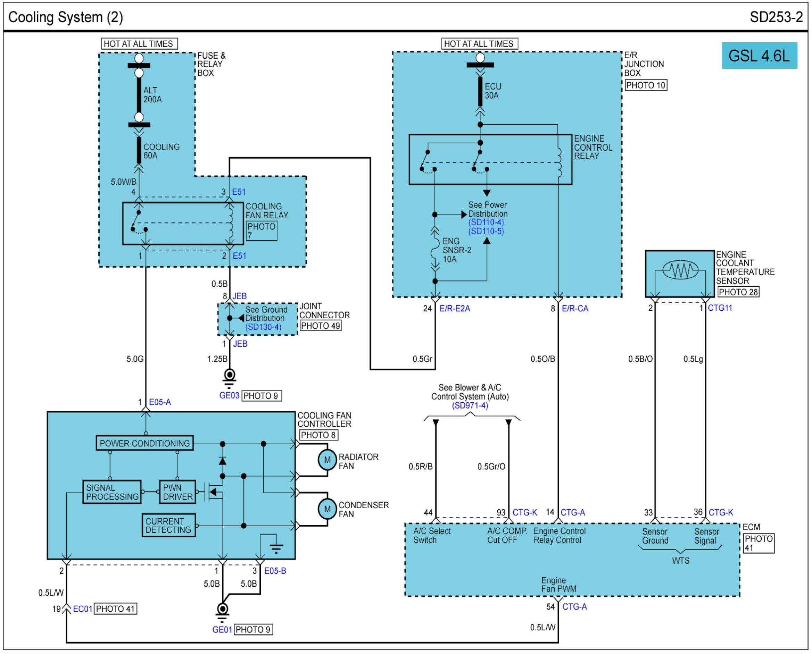Click the PHOTO 8 reference box
The width and height of the screenshot is (812, 654).
pyautogui.click(x=318, y=435)
